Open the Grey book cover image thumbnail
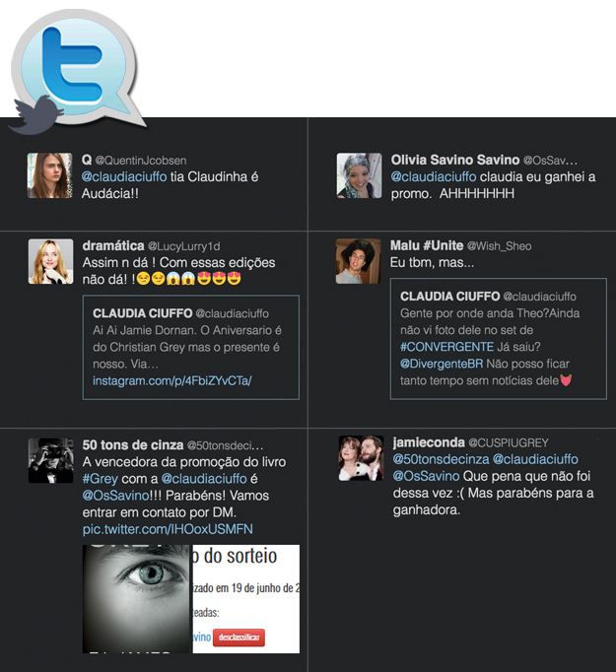 point(136,599)
